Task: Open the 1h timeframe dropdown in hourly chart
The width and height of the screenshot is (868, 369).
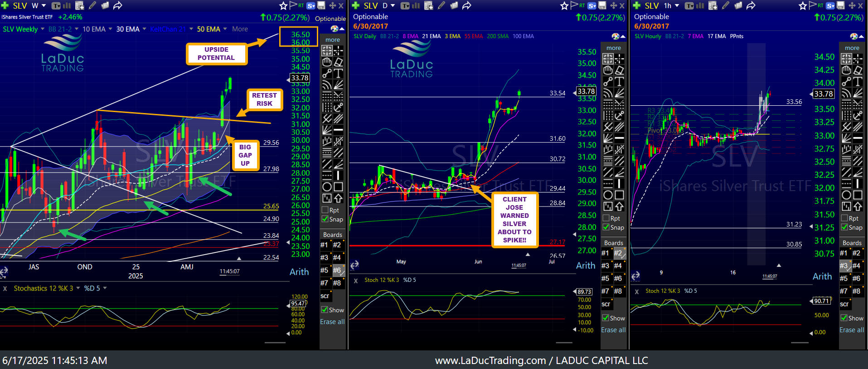Action: (677, 5)
